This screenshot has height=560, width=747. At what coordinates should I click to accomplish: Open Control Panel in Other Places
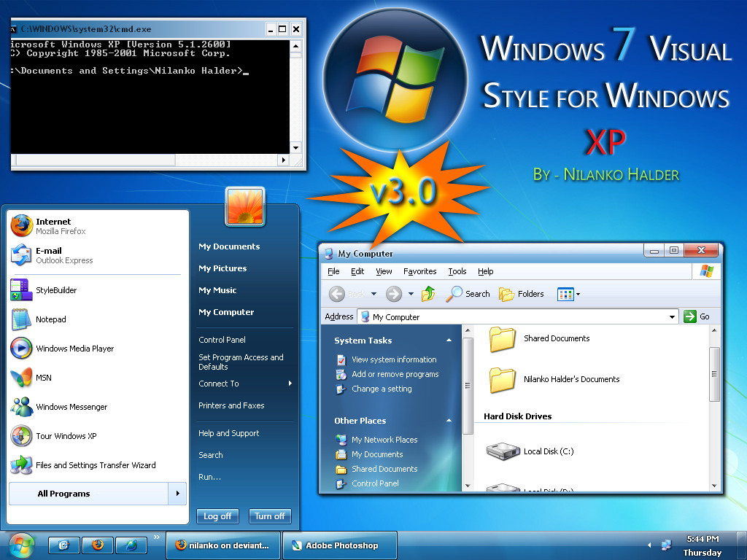[375, 483]
